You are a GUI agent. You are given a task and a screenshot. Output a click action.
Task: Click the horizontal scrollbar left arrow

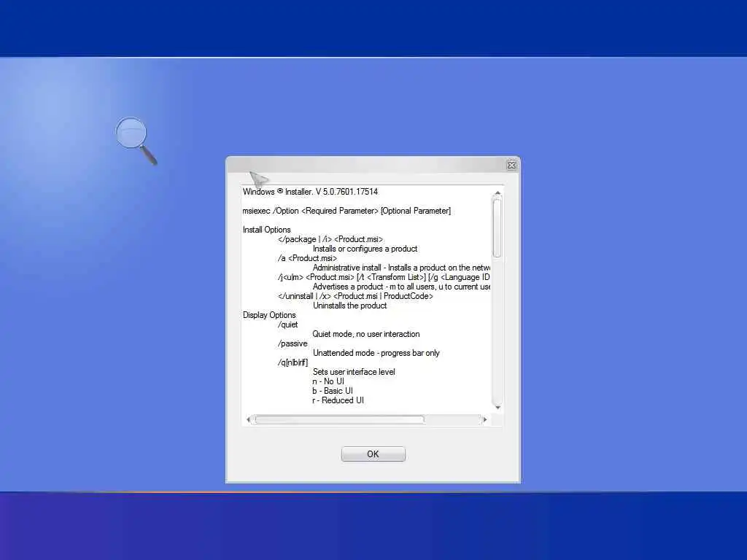click(x=248, y=419)
